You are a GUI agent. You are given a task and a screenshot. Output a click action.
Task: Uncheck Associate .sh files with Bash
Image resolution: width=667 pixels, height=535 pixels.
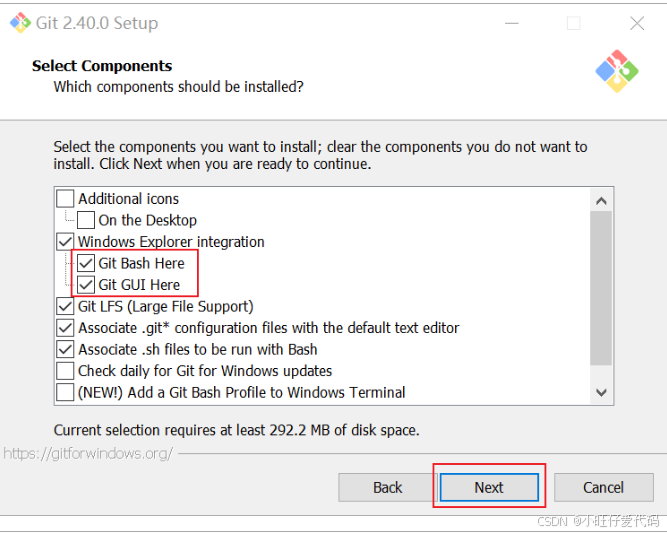coord(65,349)
